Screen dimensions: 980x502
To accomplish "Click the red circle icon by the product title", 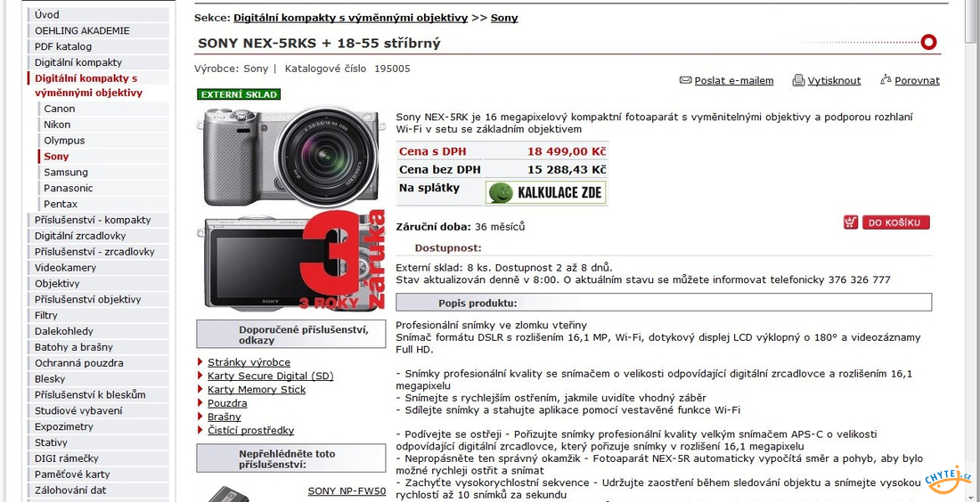I will [928, 43].
